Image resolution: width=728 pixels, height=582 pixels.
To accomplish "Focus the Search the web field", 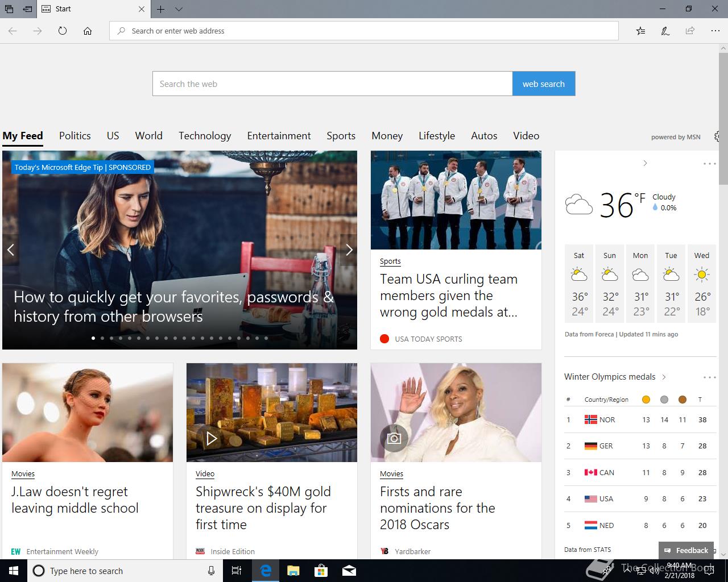I will (x=333, y=84).
